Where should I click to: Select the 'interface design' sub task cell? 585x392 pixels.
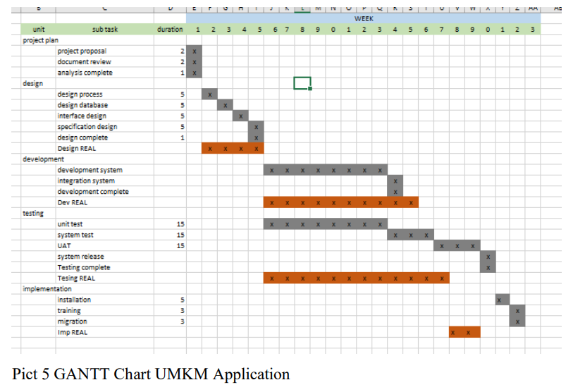click(x=105, y=116)
